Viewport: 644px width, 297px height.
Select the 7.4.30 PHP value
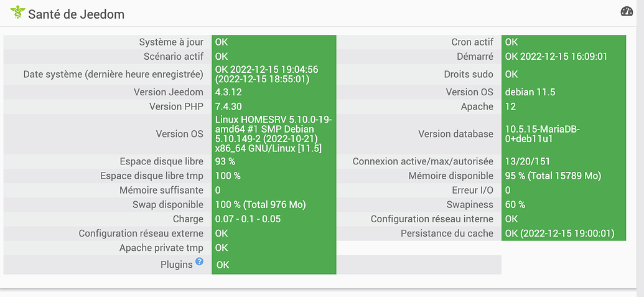click(228, 106)
